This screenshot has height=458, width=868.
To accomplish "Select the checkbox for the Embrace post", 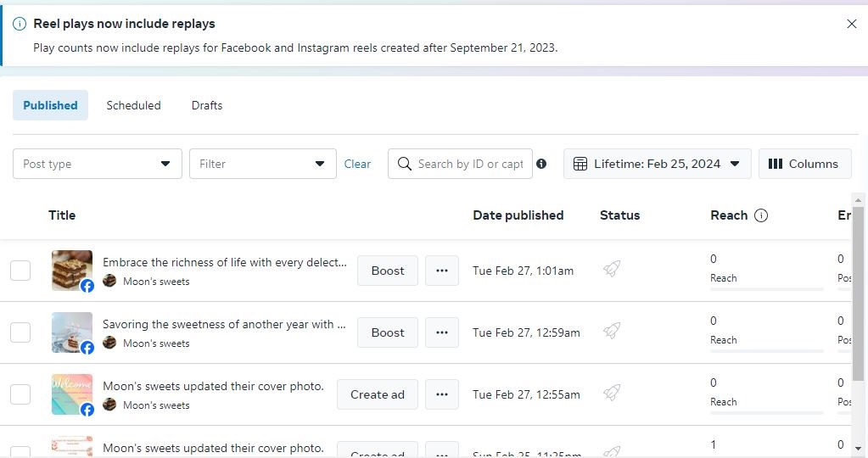I will [x=20, y=271].
